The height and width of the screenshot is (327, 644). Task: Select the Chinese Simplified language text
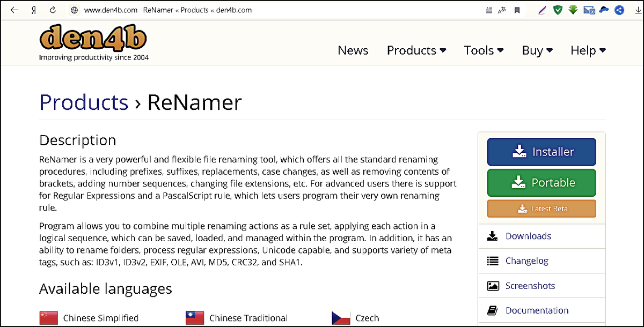(x=101, y=318)
